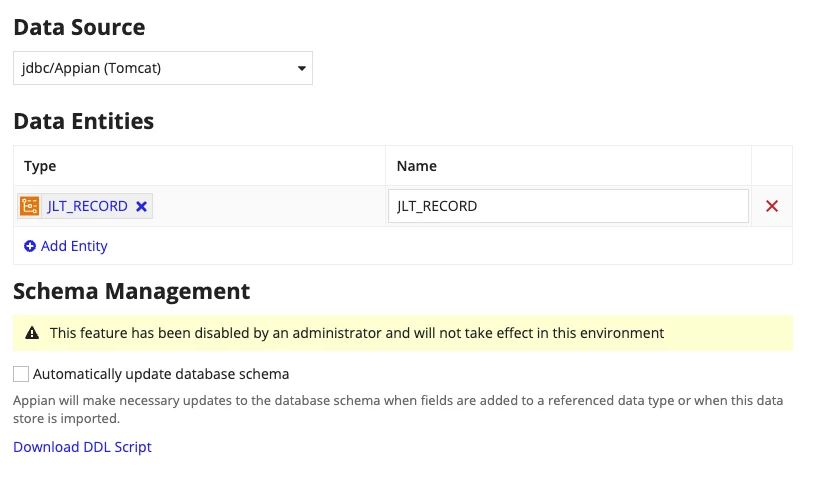Open the JLT_RECORD data type link
This screenshot has width=829, height=484.
click(87, 206)
